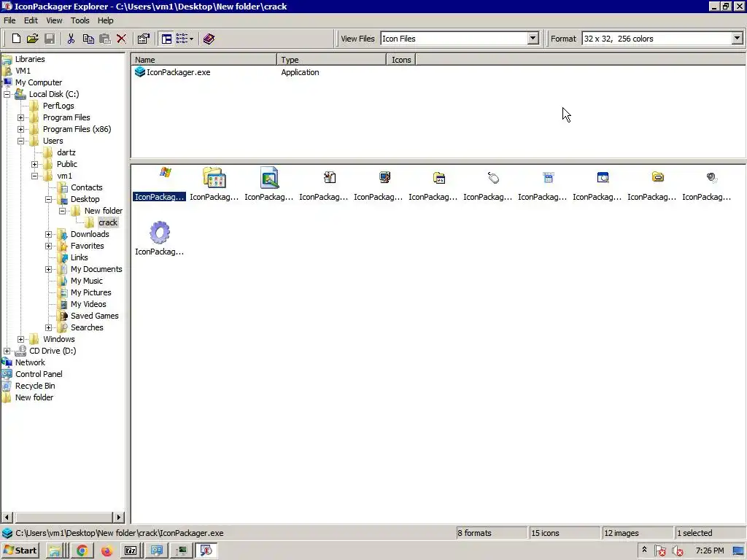Click the Save floppy disk toolbar icon

click(x=50, y=39)
